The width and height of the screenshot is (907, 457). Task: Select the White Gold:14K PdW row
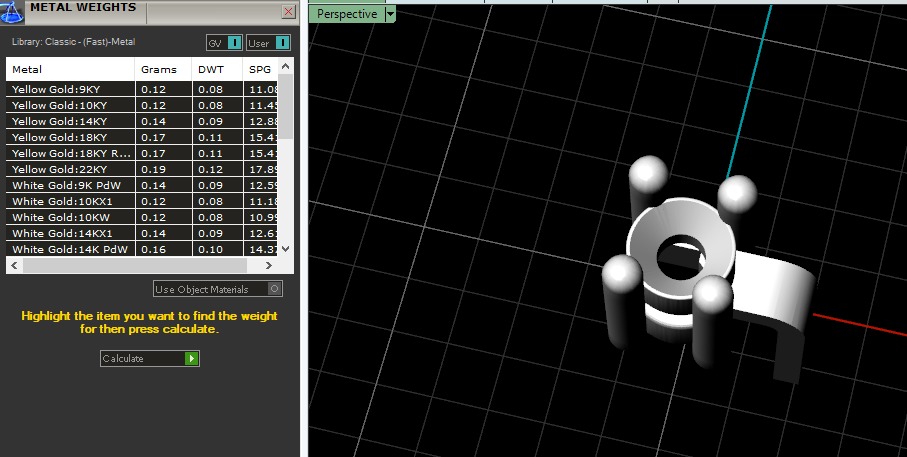142,249
